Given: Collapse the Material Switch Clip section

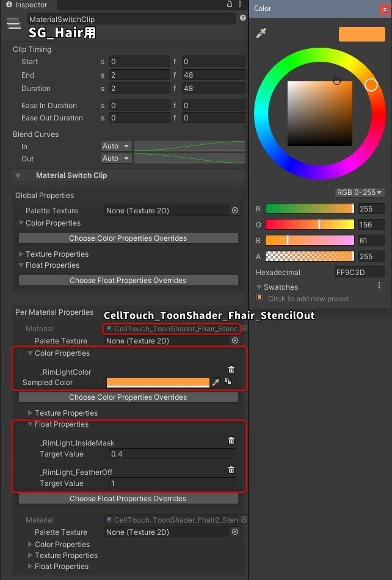Looking at the screenshot, I should click(x=18, y=175).
